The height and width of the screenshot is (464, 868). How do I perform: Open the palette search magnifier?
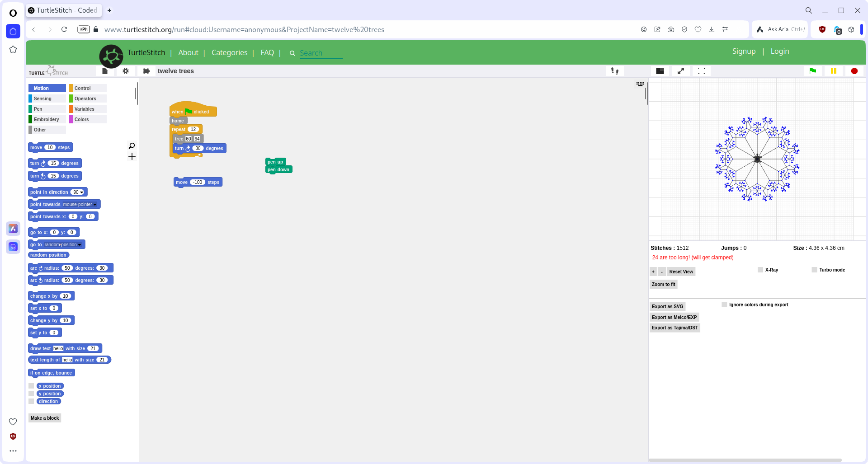pyautogui.click(x=131, y=146)
